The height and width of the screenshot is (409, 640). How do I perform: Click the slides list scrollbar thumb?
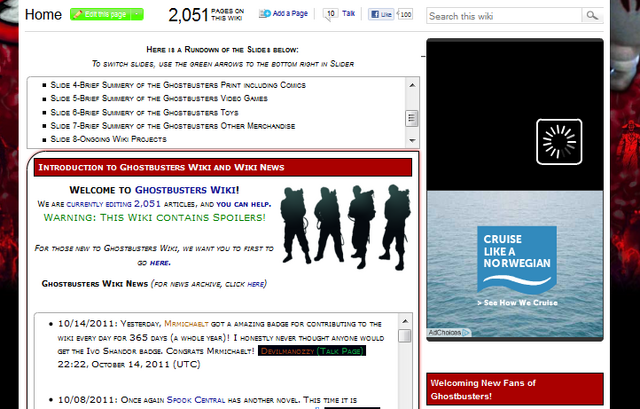(x=412, y=119)
